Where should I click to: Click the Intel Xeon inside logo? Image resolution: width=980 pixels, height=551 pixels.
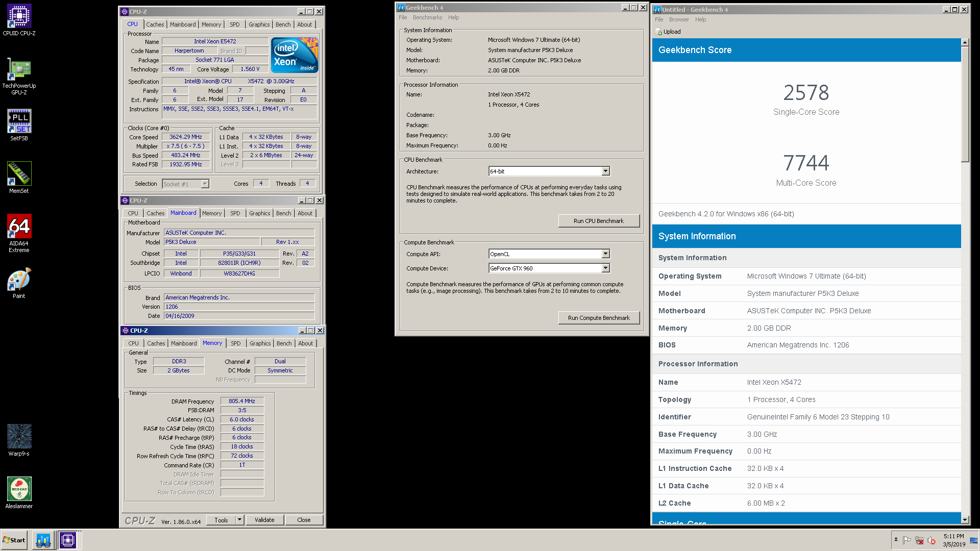coord(295,55)
